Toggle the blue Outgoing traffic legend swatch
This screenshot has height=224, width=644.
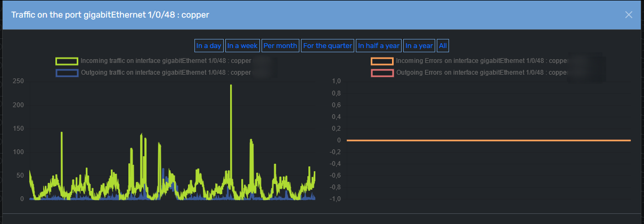67,73
